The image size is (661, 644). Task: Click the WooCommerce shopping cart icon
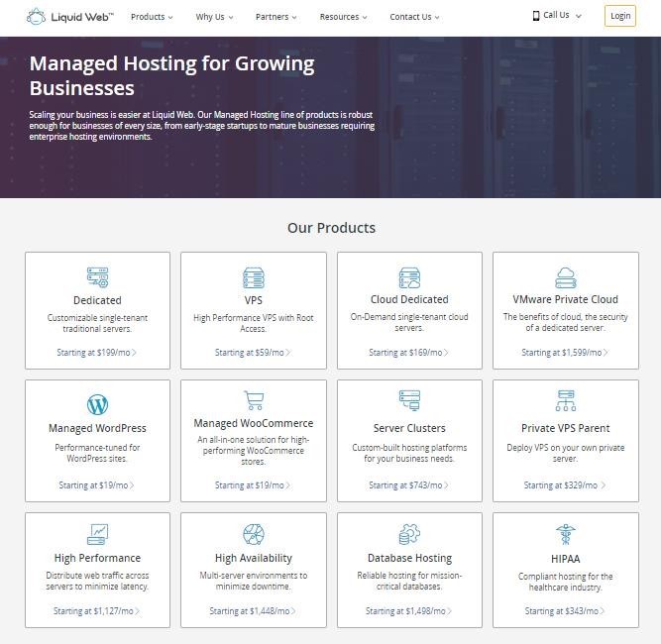(x=254, y=400)
